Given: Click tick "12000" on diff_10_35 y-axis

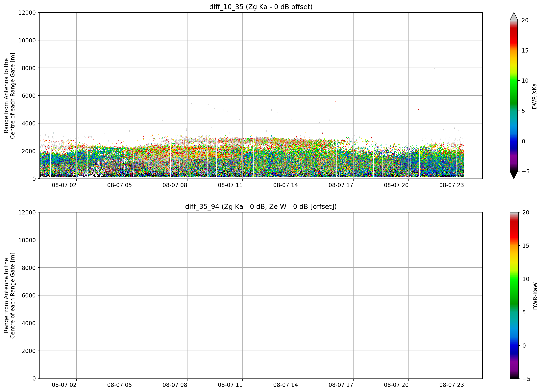Looking at the screenshot, I should [27, 13].
